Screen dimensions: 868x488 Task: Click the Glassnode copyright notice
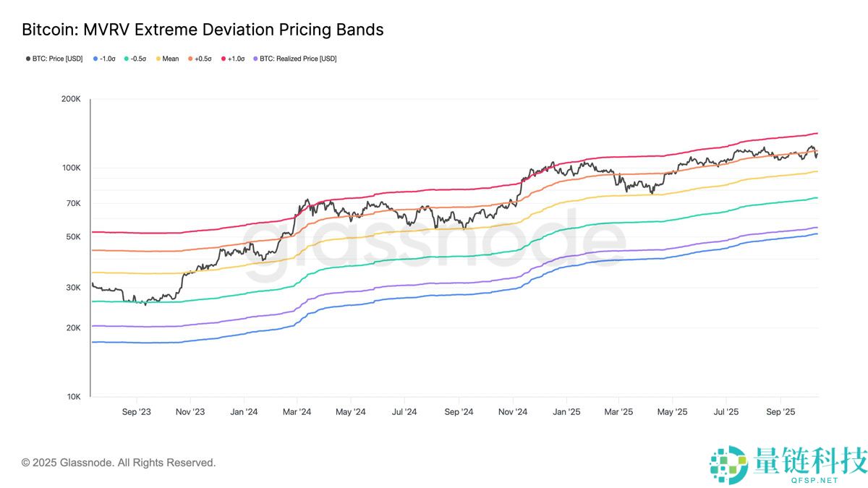pos(119,462)
